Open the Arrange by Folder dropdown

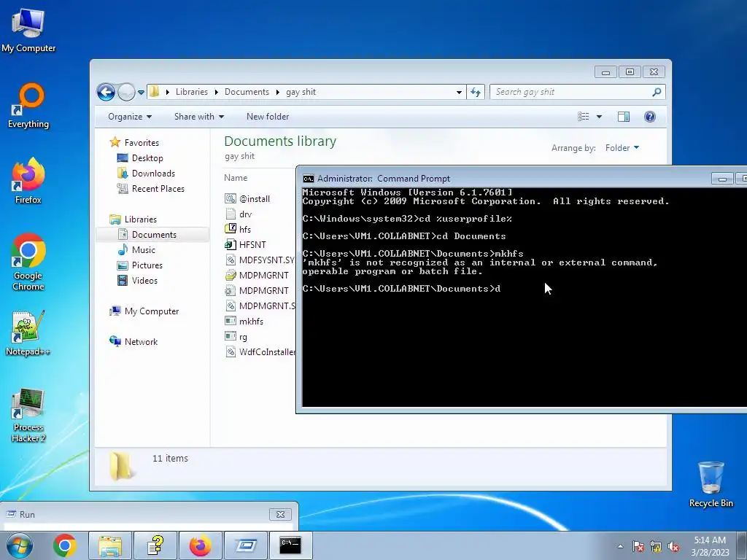pos(622,148)
